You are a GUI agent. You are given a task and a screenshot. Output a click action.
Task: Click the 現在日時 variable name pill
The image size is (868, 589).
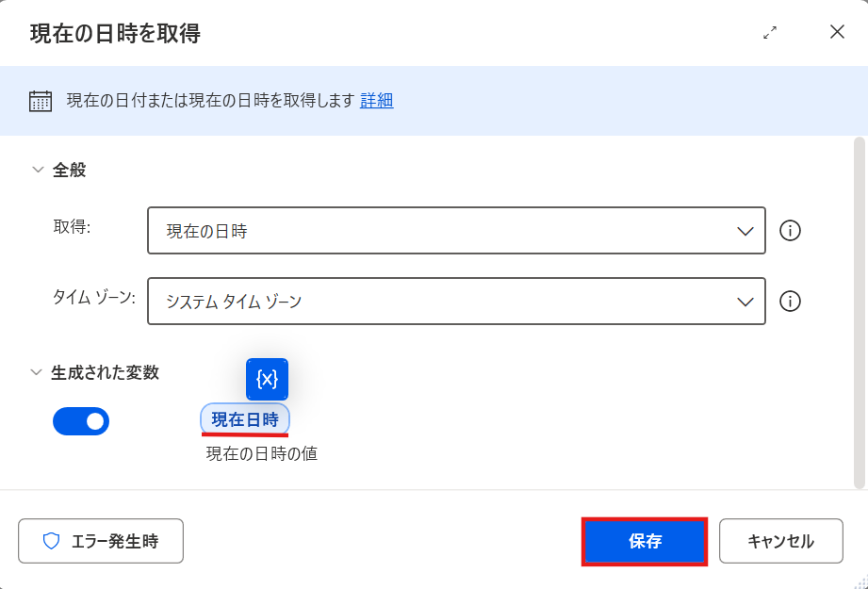click(244, 419)
